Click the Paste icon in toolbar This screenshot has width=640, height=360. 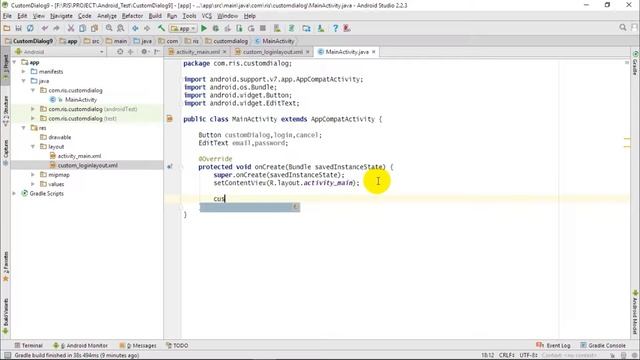[x=94, y=28]
